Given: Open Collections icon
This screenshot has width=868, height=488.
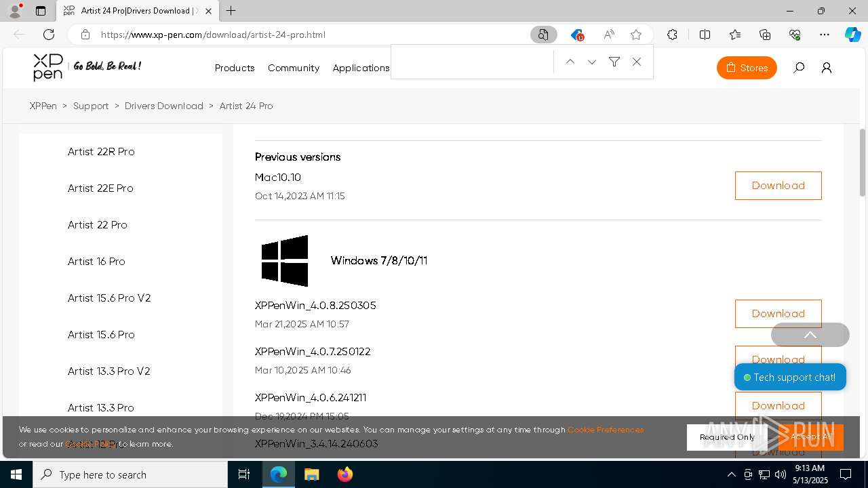Looking at the screenshot, I should click(765, 35).
